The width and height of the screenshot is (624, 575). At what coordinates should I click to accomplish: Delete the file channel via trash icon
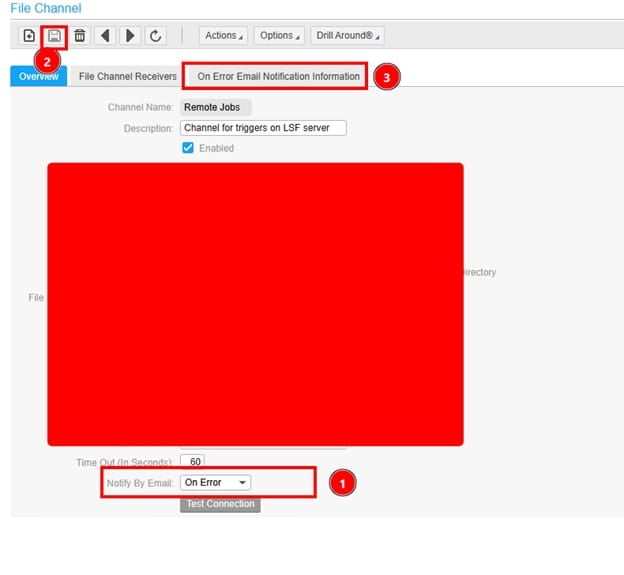(x=80, y=36)
